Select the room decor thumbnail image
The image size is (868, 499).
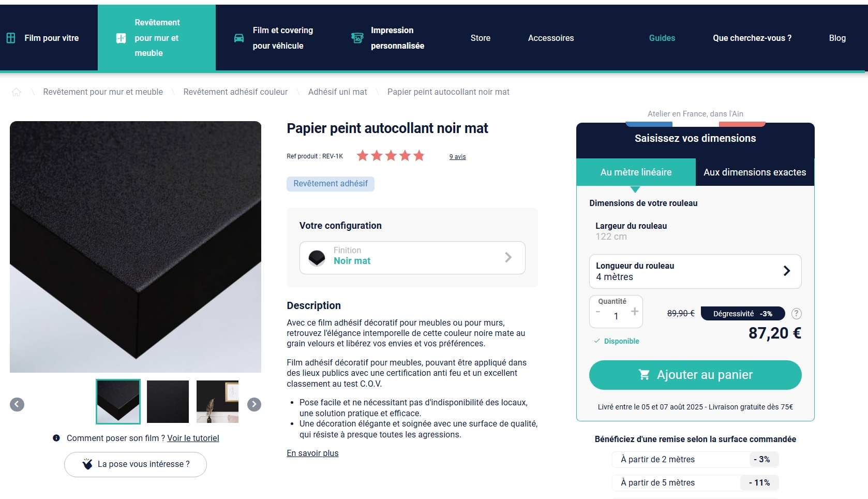218,402
